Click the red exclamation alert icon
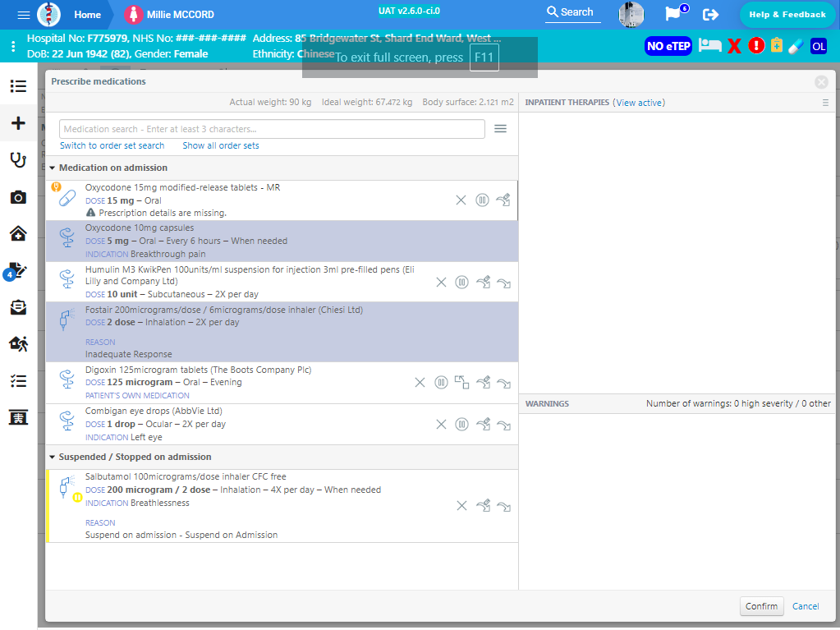 (756, 45)
